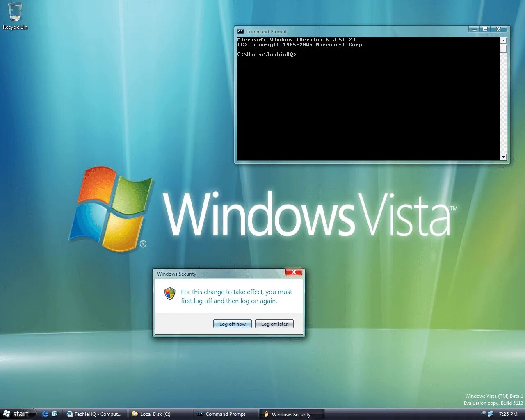The width and height of the screenshot is (525, 420).
Task: Switch to Windows Security taskbar button
Action: [292, 414]
